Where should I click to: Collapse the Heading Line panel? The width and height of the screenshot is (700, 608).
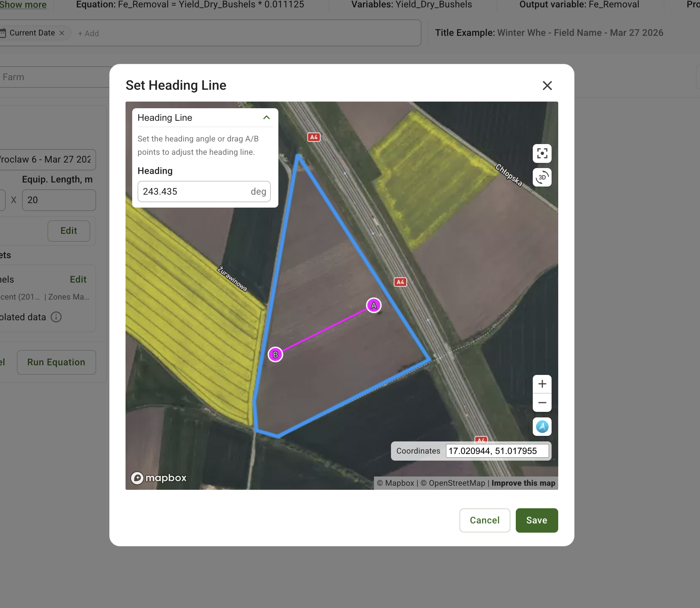267,117
